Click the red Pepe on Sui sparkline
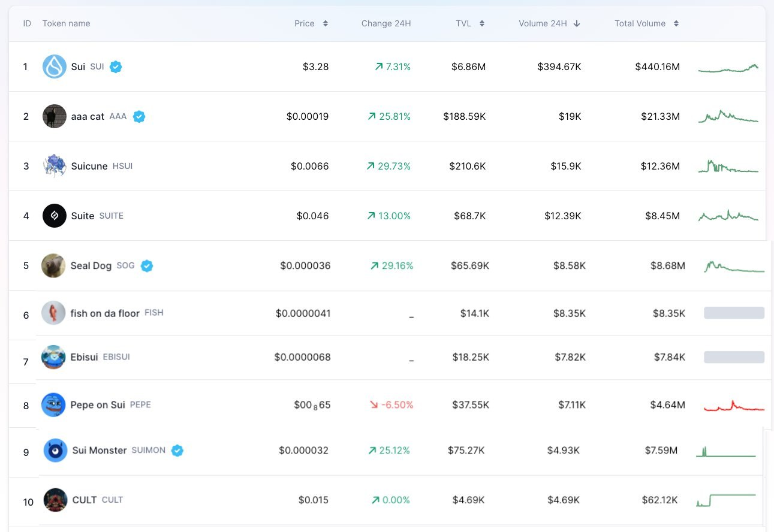 tap(734, 406)
